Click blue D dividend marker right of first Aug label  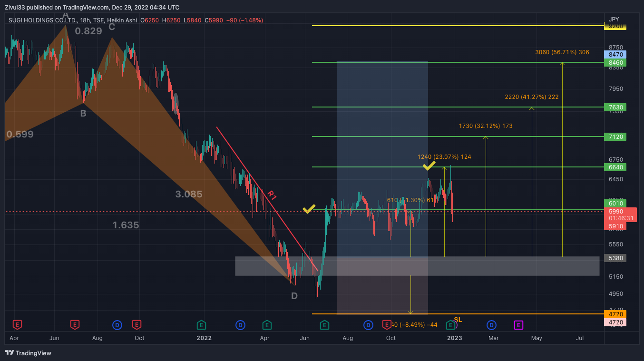117,325
